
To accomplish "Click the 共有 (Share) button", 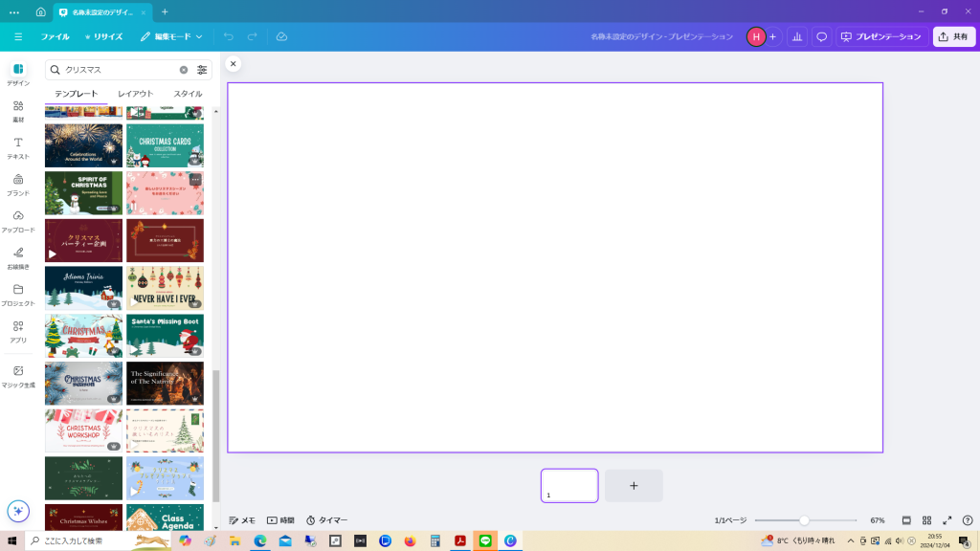I will (x=952, y=36).
